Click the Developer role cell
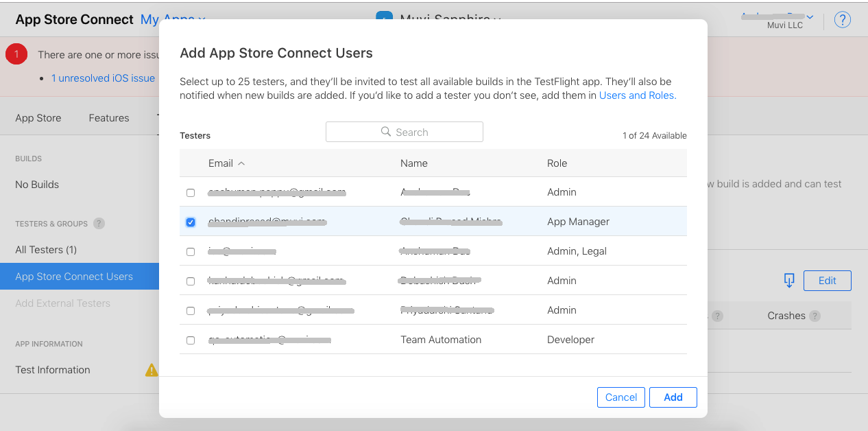868x431 pixels. [x=571, y=340]
